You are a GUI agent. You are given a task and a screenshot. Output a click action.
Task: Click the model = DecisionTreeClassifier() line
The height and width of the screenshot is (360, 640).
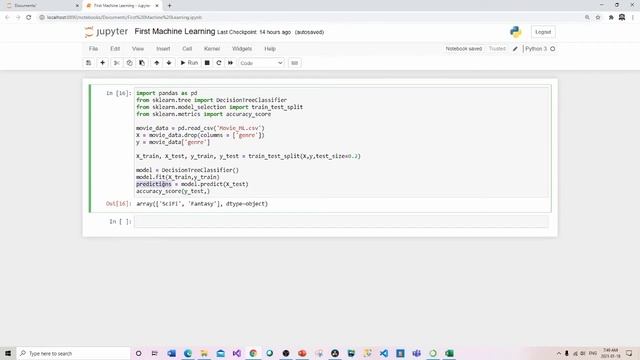pos(187,170)
